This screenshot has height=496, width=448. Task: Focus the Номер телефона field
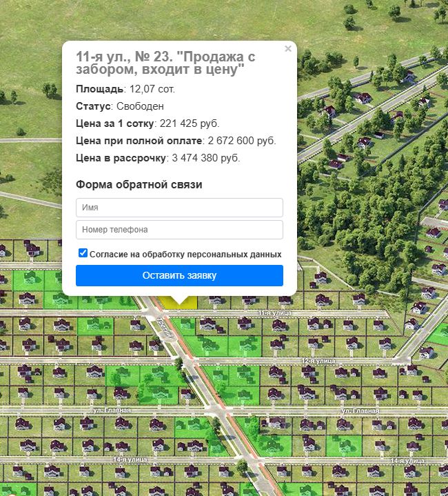click(179, 230)
